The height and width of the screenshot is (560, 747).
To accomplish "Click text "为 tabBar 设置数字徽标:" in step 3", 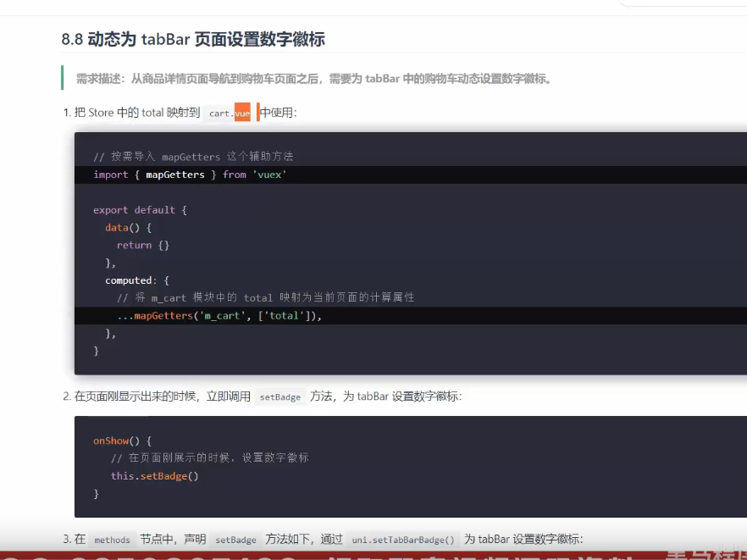I will (x=523, y=539).
